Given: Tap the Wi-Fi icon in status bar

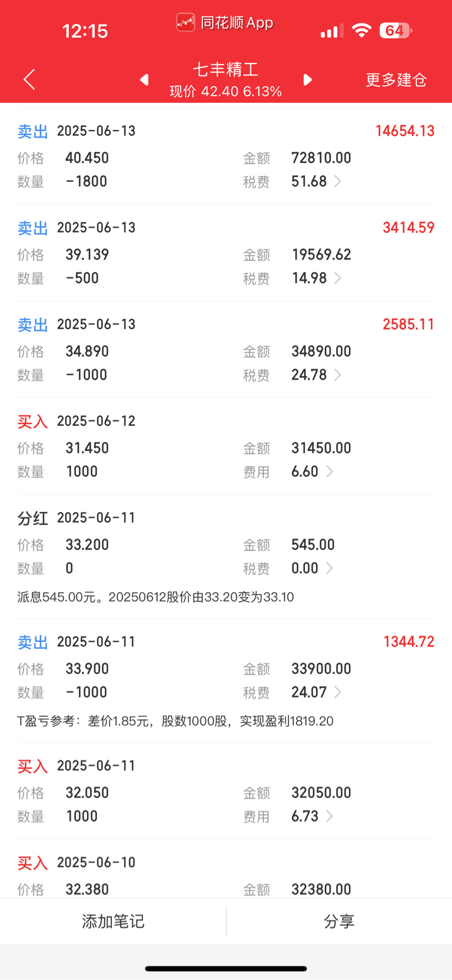Looking at the screenshot, I should (x=361, y=31).
